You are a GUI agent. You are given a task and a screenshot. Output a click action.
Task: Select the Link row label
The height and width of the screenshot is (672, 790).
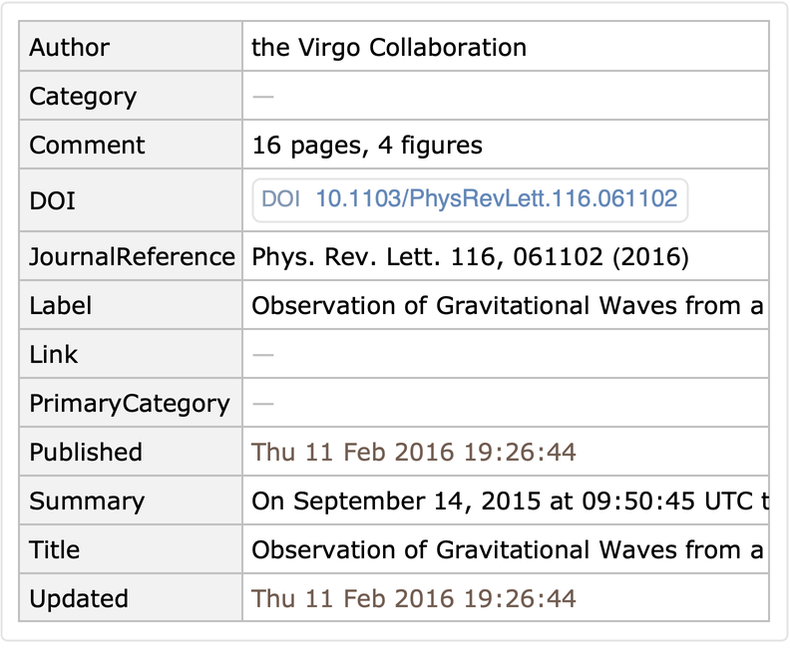click(54, 355)
